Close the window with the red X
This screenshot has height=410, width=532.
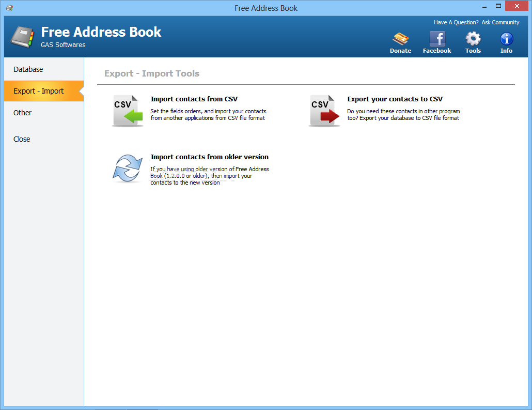[517, 6]
